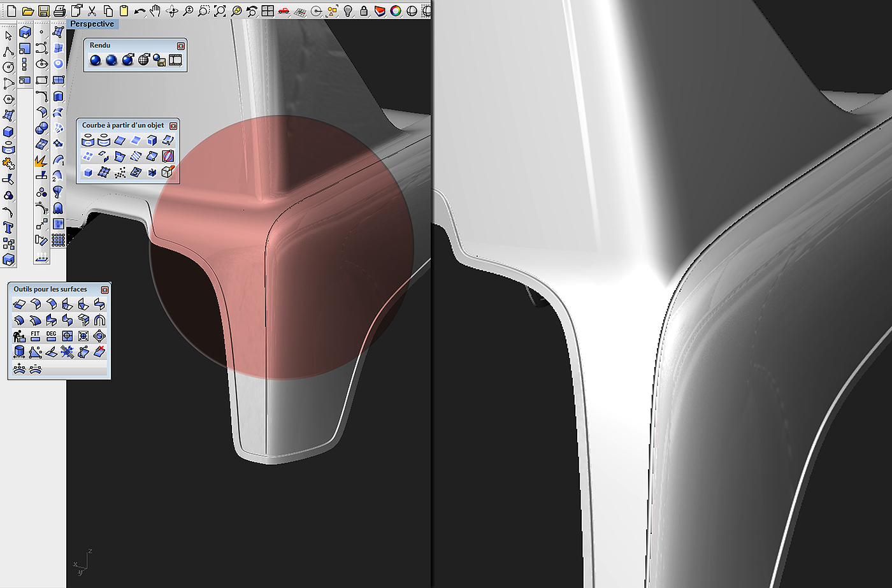Viewport: 892px width, 588px height.
Task: Save the model with the floppy disk icon
Action: click(x=43, y=11)
